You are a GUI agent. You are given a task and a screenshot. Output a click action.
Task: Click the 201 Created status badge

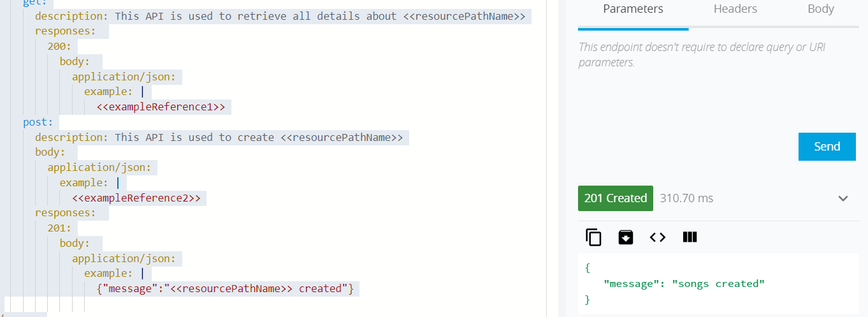point(615,198)
